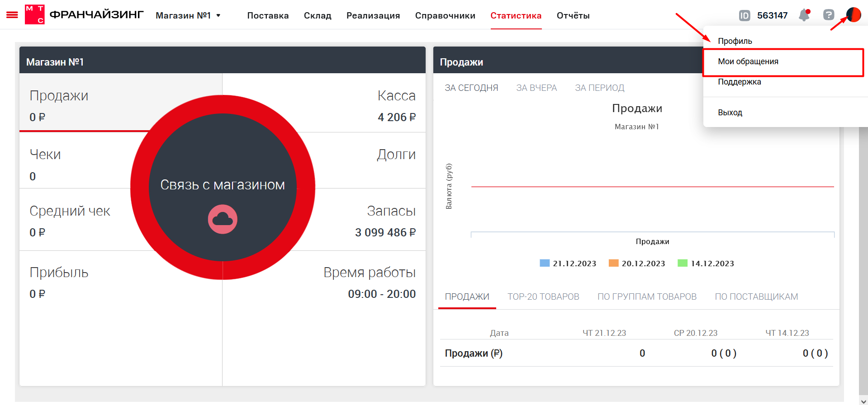
Task: Click the ЧТ 14.12.23 column header
Action: pos(787,333)
